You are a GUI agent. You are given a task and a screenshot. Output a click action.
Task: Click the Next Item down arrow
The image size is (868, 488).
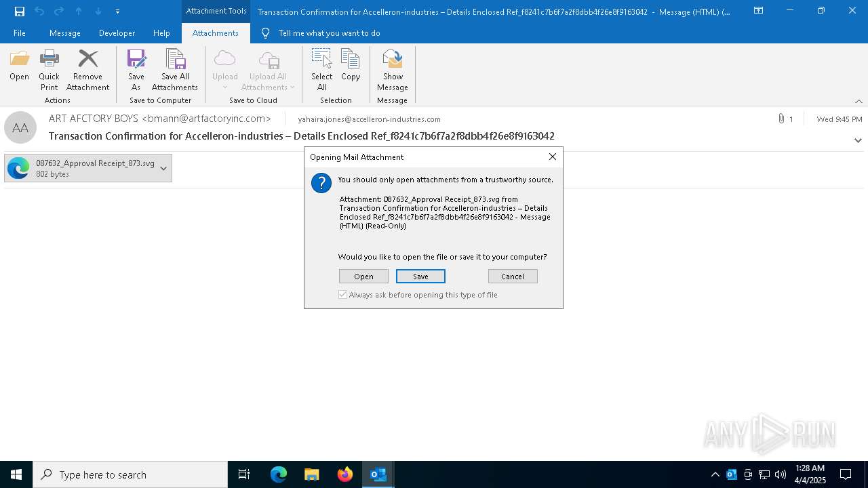click(x=98, y=11)
